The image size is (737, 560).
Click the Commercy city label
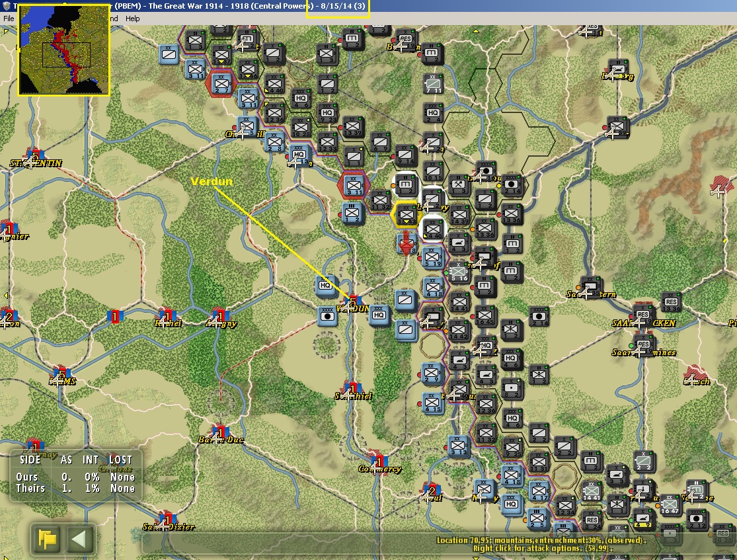pyautogui.click(x=380, y=469)
